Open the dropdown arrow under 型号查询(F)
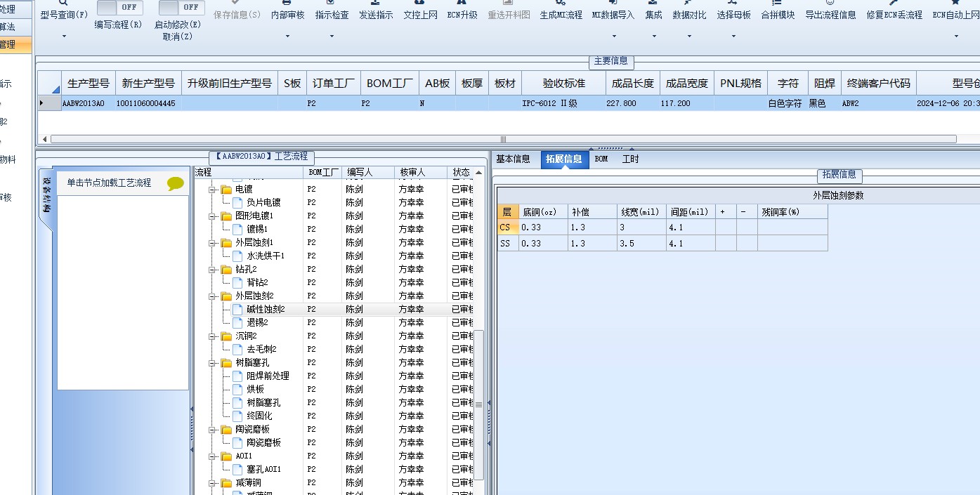Image resolution: width=980 pixels, height=495 pixels. tap(64, 36)
